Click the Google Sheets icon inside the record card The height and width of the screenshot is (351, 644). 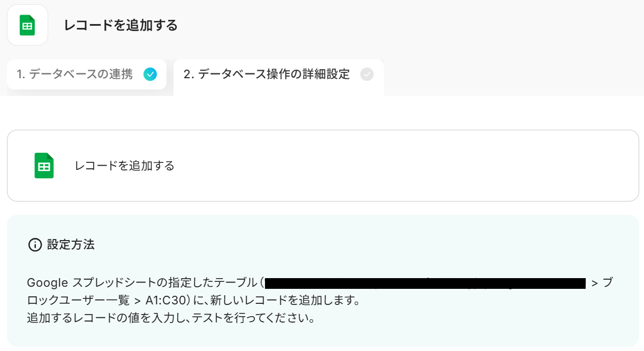tap(44, 166)
